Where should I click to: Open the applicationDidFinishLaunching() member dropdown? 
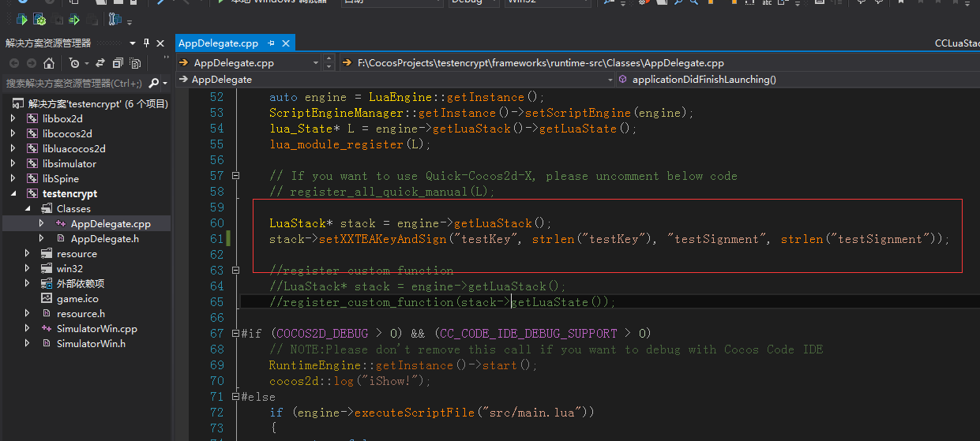coord(798,80)
